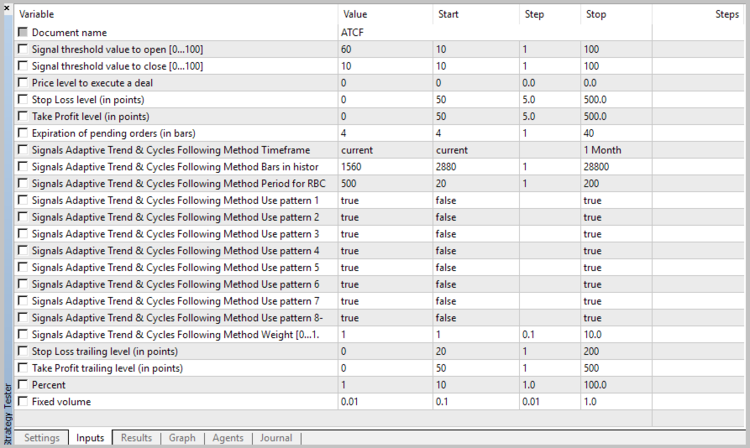750x448 pixels.
Task: Switch to the Settings tab
Action: pyautogui.click(x=42, y=438)
